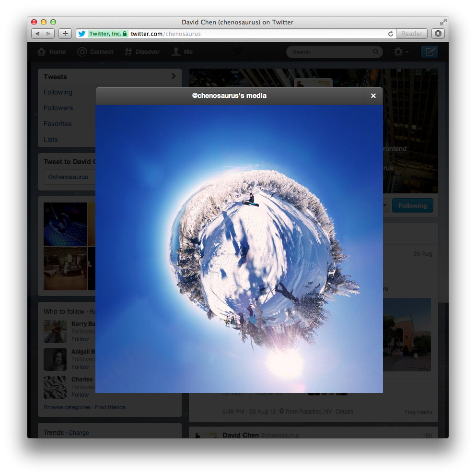
Task: Open Safari's downloads button
Action: pyautogui.click(x=438, y=34)
